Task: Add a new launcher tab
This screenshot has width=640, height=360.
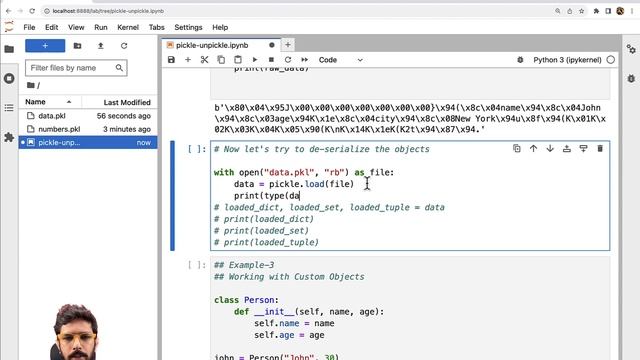Action: pos(288,45)
